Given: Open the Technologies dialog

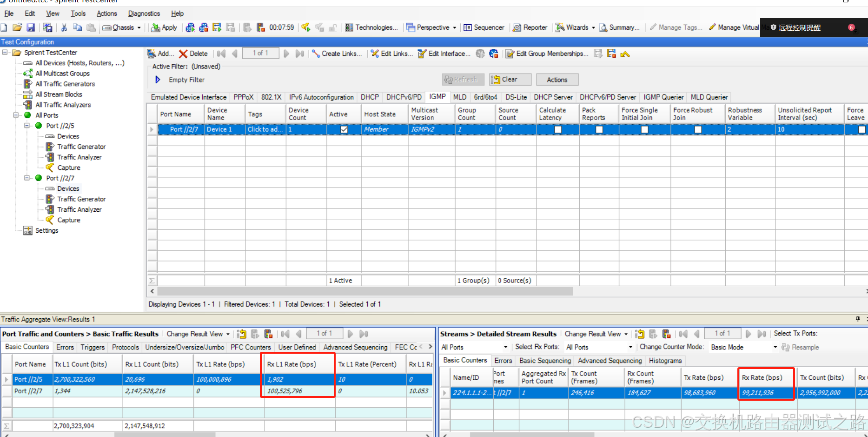Looking at the screenshot, I should click(x=371, y=27).
